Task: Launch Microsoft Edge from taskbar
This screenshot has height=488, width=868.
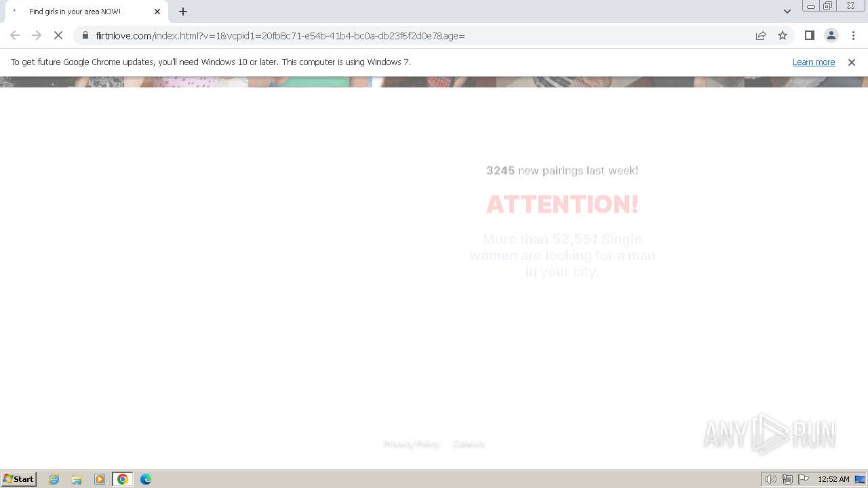Action: [x=146, y=479]
